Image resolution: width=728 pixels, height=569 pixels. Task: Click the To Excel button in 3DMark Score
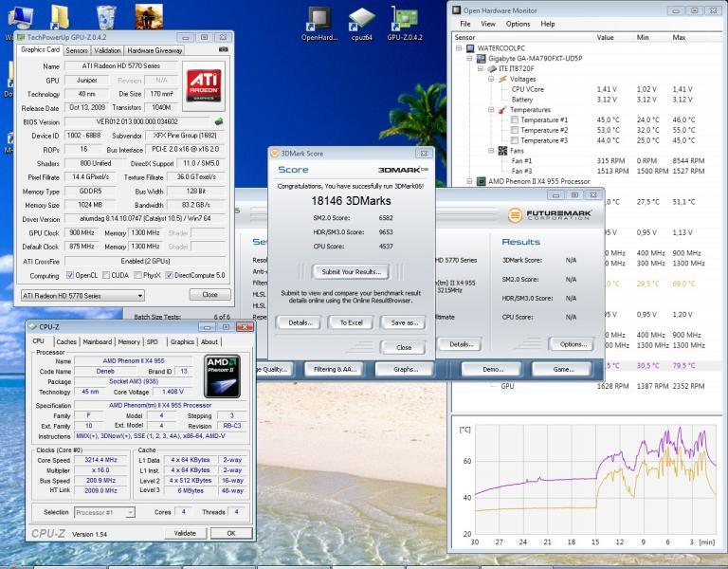[351, 322]
